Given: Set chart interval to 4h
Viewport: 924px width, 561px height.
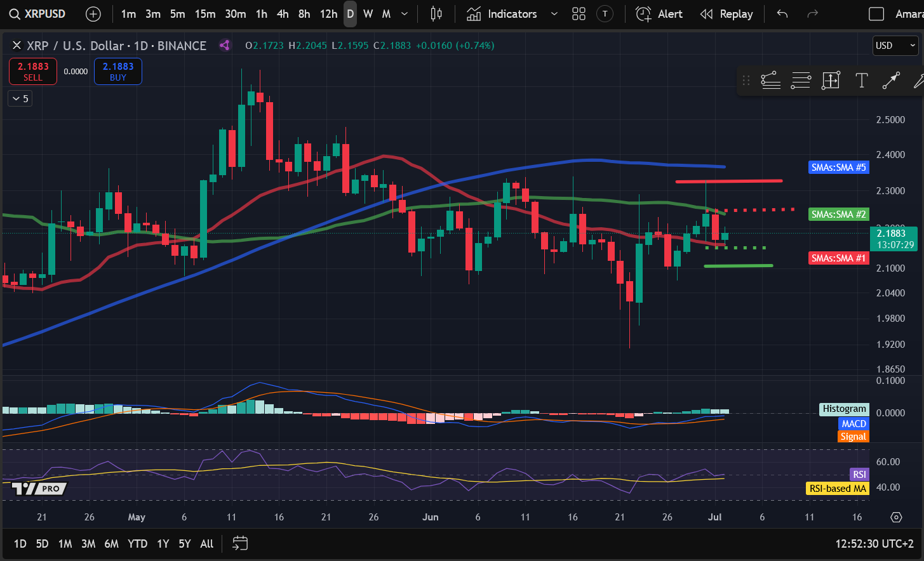Looking at the screenshot, I should [x=283, y=14].
